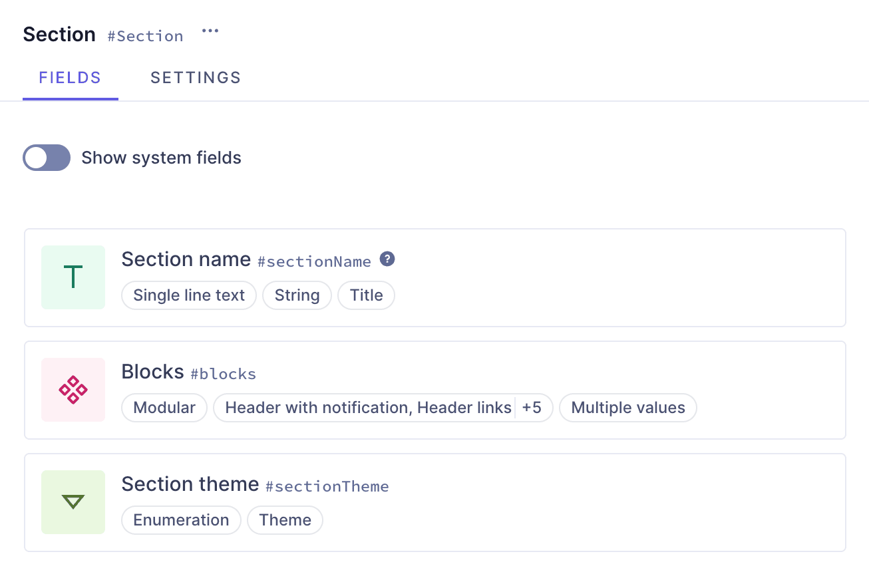Select the Fields tab
The height and width of the screenshot is (588, 869).
(70, 78)
